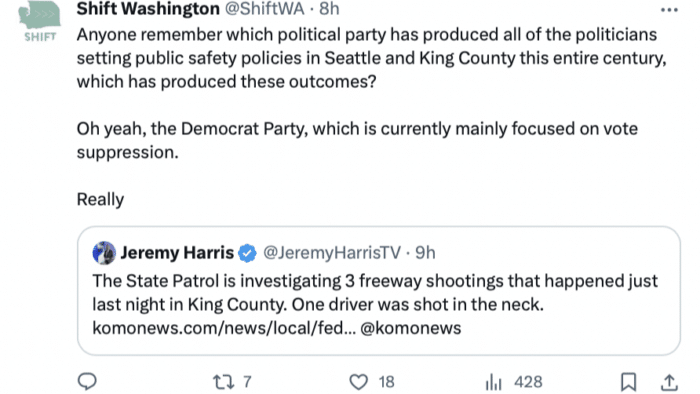Open the quoted tweet about freeway shootings
The width and height of the screenshot is (700, 394).
coord(379,291)
